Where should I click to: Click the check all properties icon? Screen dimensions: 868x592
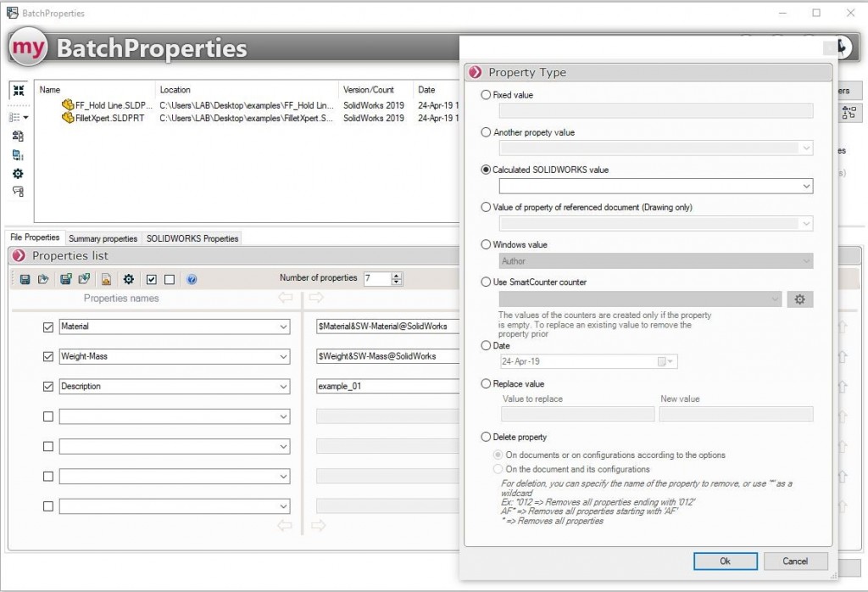pos(151,280)
